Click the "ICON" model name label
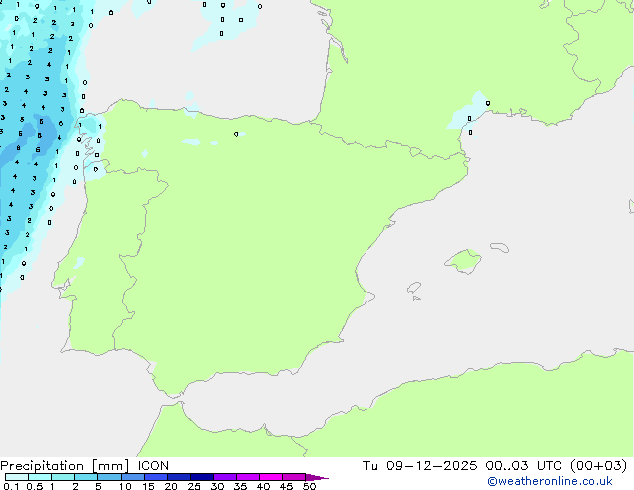The image size is (634, 490). pyautogui.click(x=153, y=466)
